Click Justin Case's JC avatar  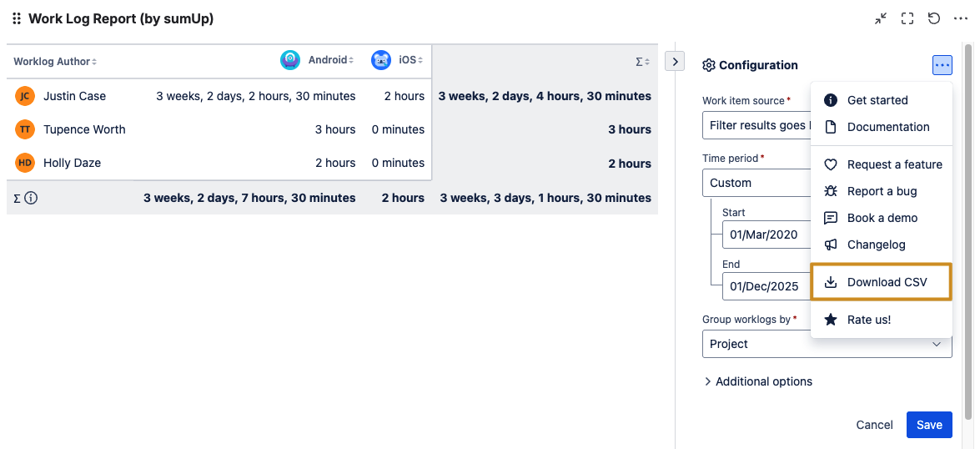25,96
